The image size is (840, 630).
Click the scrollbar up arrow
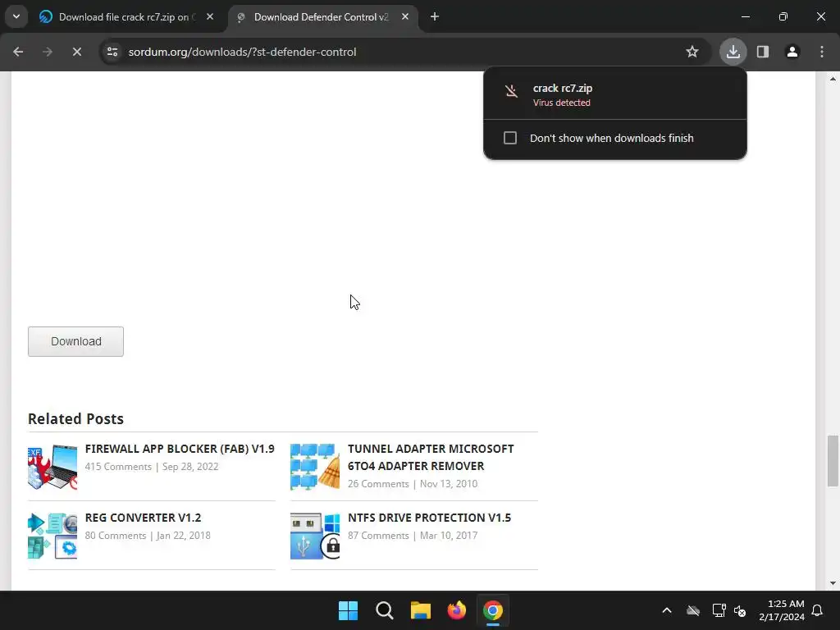pos(833,79)
